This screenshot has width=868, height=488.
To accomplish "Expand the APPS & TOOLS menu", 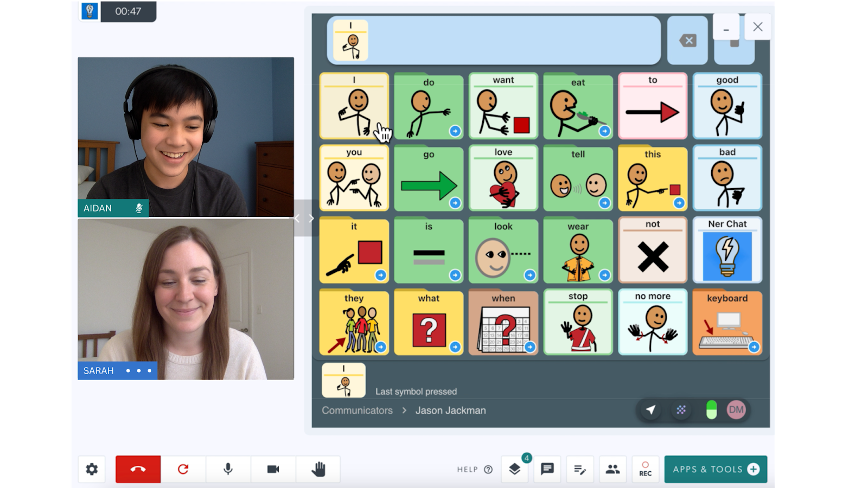I will 716,469.
